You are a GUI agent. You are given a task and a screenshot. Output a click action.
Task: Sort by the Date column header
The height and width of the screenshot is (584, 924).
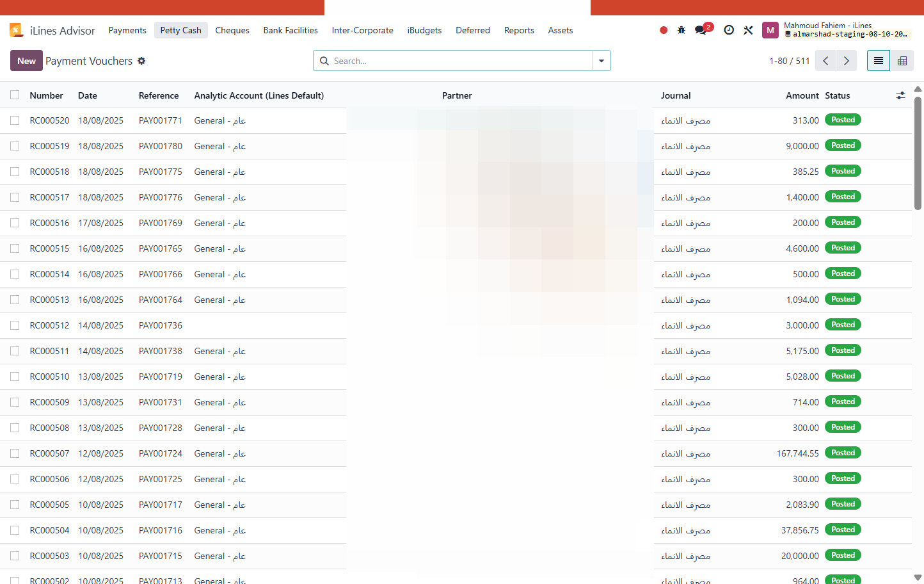click(x=88, y=95)
